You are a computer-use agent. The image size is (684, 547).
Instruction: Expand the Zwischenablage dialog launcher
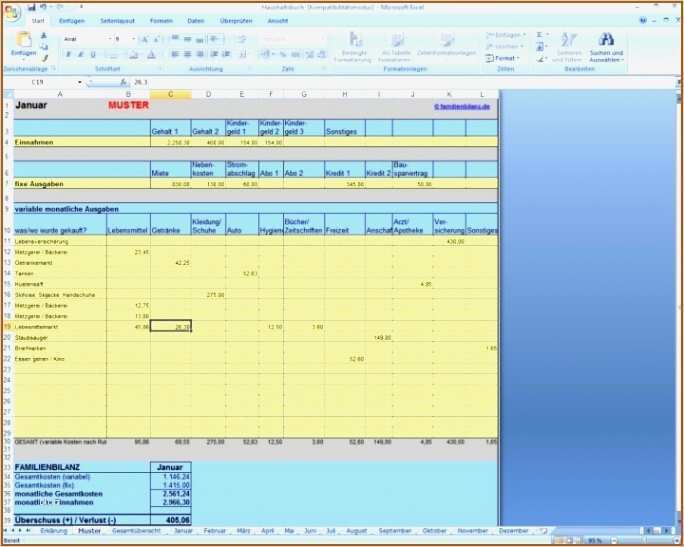coord(54,68)
